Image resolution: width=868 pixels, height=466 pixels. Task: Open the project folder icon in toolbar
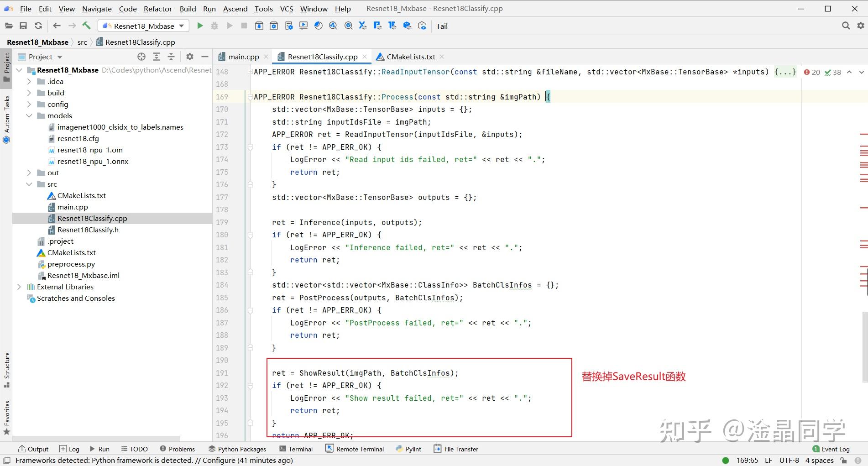pyautogui.click(x=9, y=26)
